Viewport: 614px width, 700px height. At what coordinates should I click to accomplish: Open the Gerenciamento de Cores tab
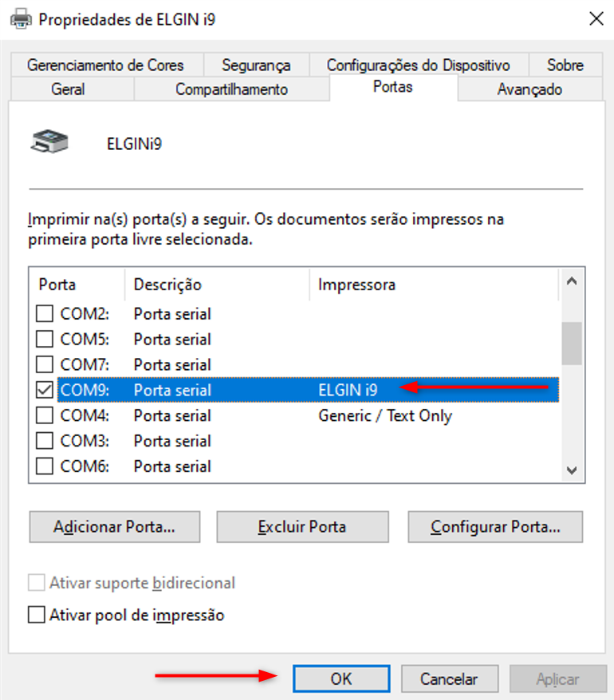[105, 65]
